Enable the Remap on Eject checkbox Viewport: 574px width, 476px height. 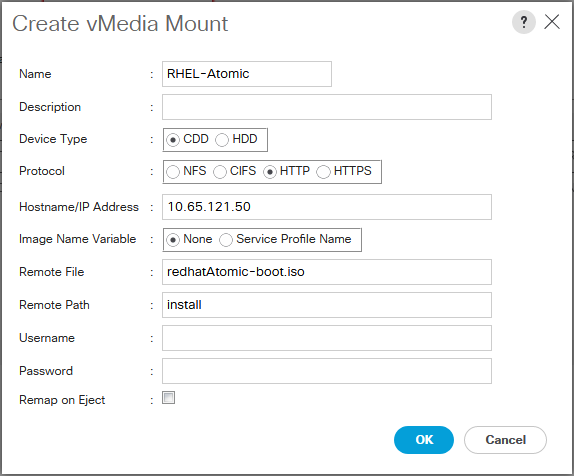click(x=168, y=398)
